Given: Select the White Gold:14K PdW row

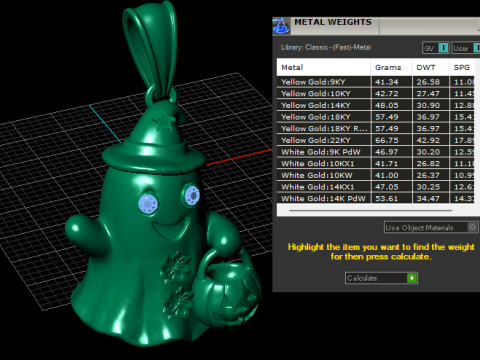Looking at the screenshot, I should pyautogui.click(x=376, y=198).
